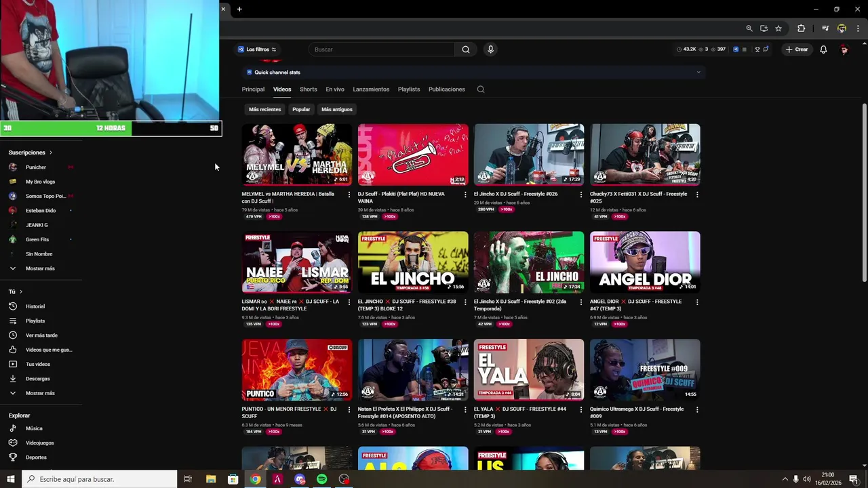Open a new Chrome tab with plus button
868x488 pixels.
(239, 9)
